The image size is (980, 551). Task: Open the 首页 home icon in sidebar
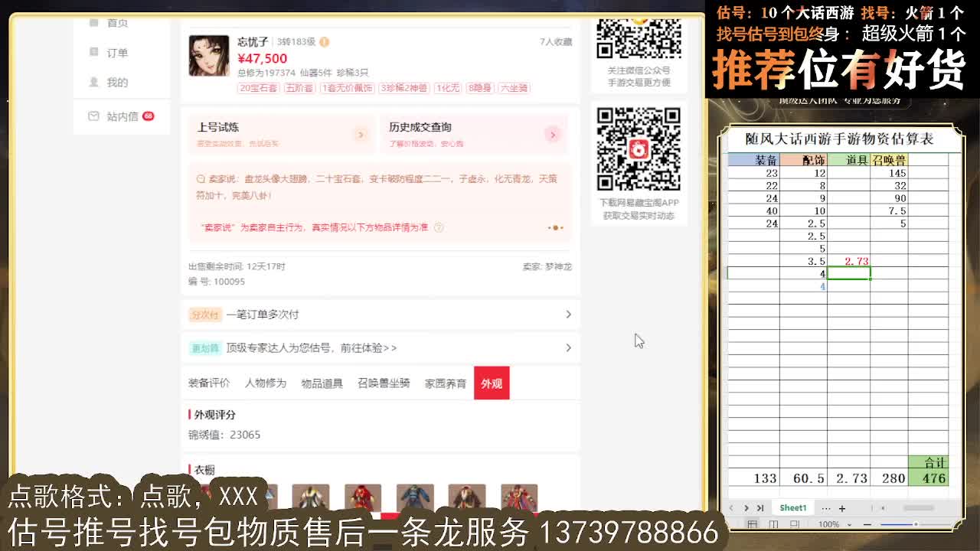tap(92, 22)
